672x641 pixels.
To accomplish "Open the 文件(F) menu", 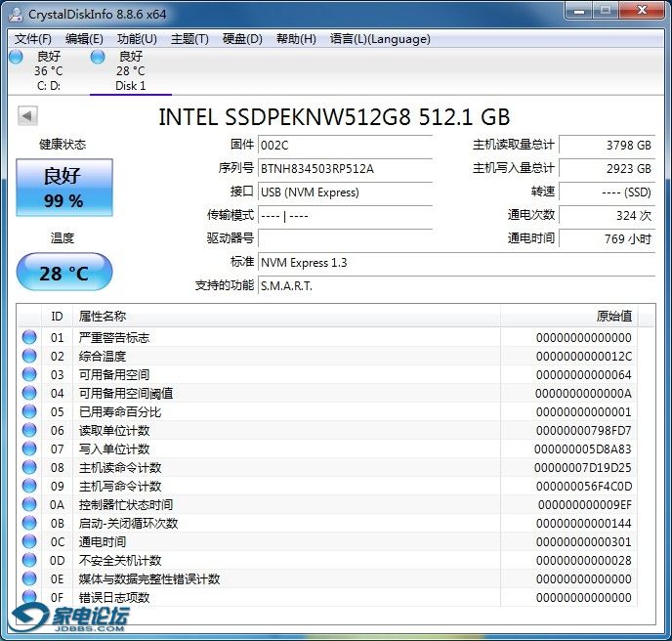I will (x=33, y=39).
